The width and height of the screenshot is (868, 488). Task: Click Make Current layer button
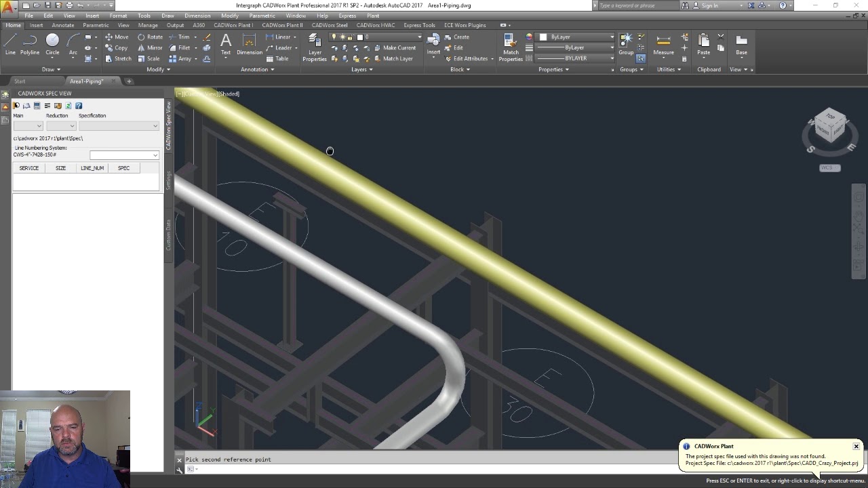tap(395, 48)
